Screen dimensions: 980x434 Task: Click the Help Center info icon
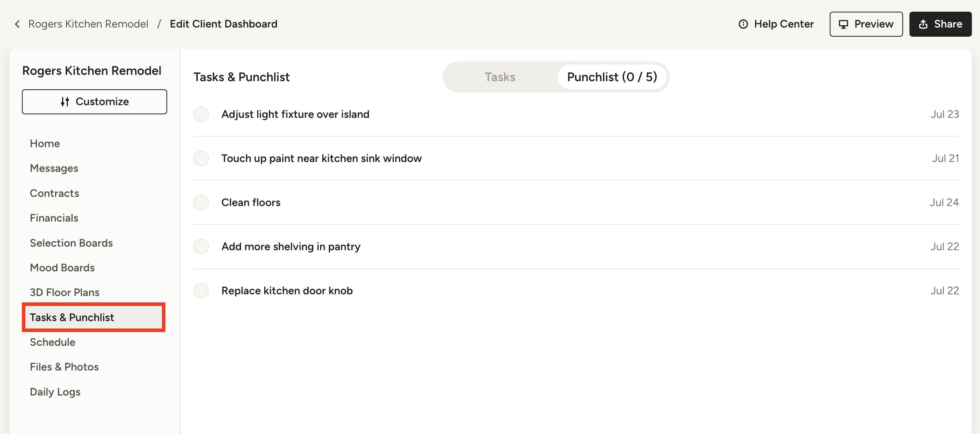tap(743, 24)
